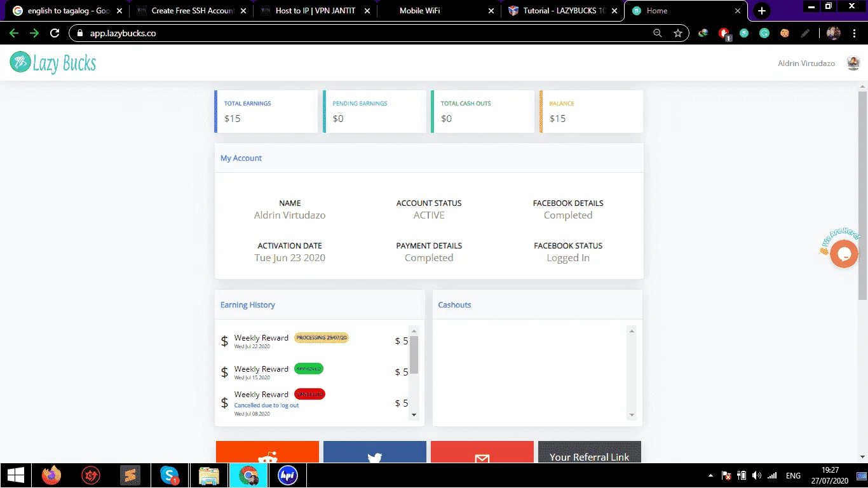Screen dimensions: 868x488
Task: Click the zoom magnifier icon in address bar
Action: point(658,33)
